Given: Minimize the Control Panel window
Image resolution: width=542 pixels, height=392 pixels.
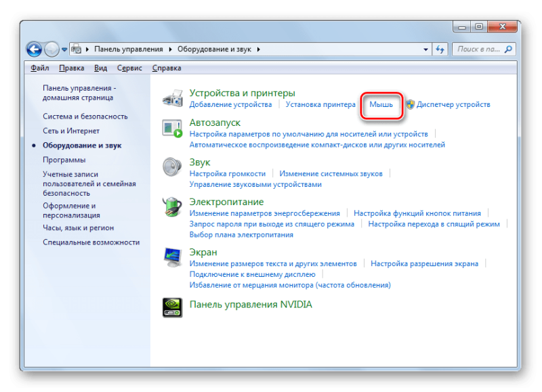Looking at the screenshot, I should 462,26.
